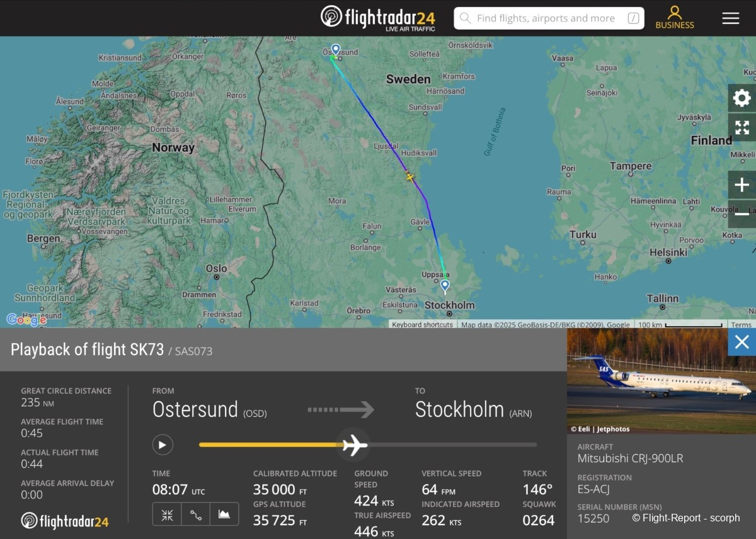Open the hamburger main menu
Screen dimensions: 756x539
pyautogui.click(x=731, y=18)
